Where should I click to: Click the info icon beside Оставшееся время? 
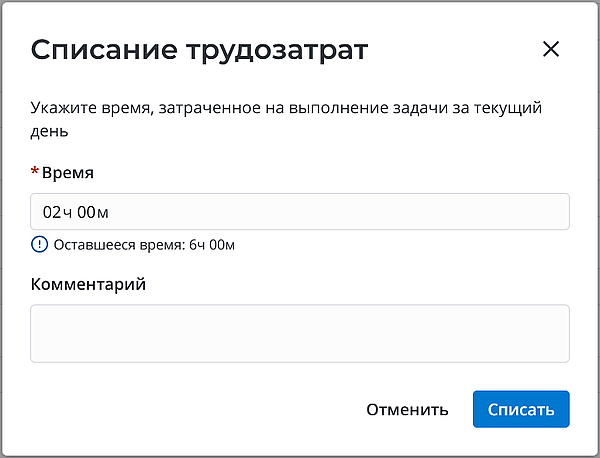(x=39, y=243)
